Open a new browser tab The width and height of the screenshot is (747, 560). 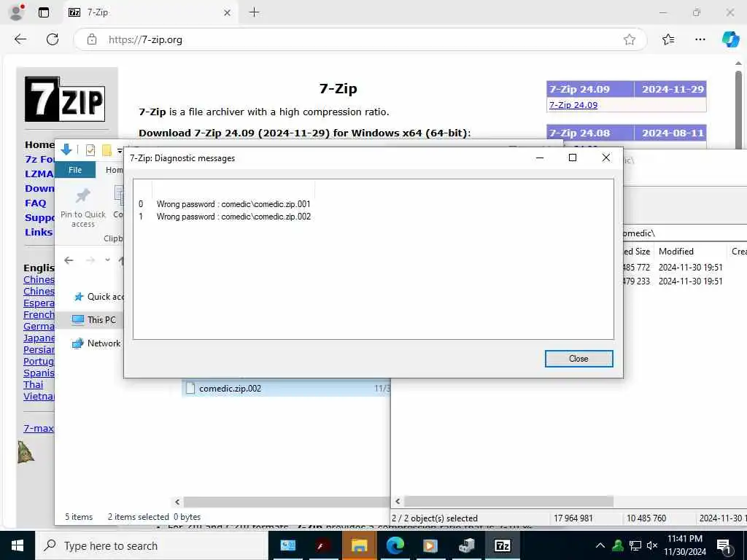click(255, 12)
